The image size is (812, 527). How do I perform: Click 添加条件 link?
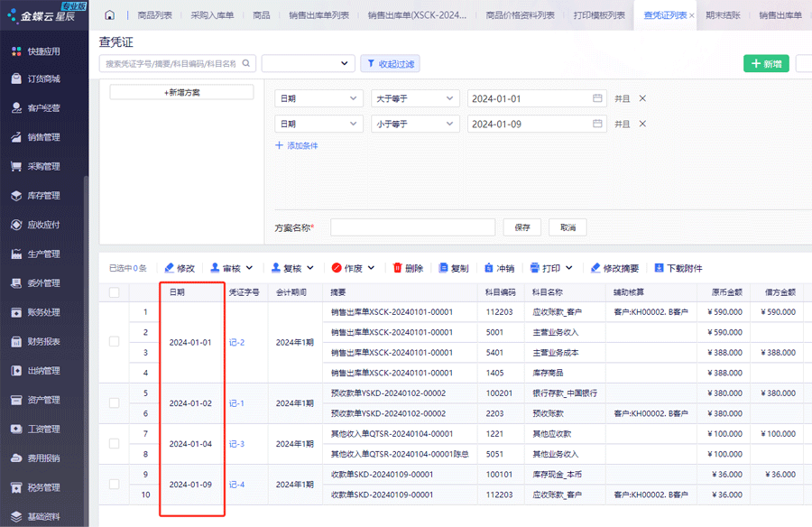click(x=296, y=145)
